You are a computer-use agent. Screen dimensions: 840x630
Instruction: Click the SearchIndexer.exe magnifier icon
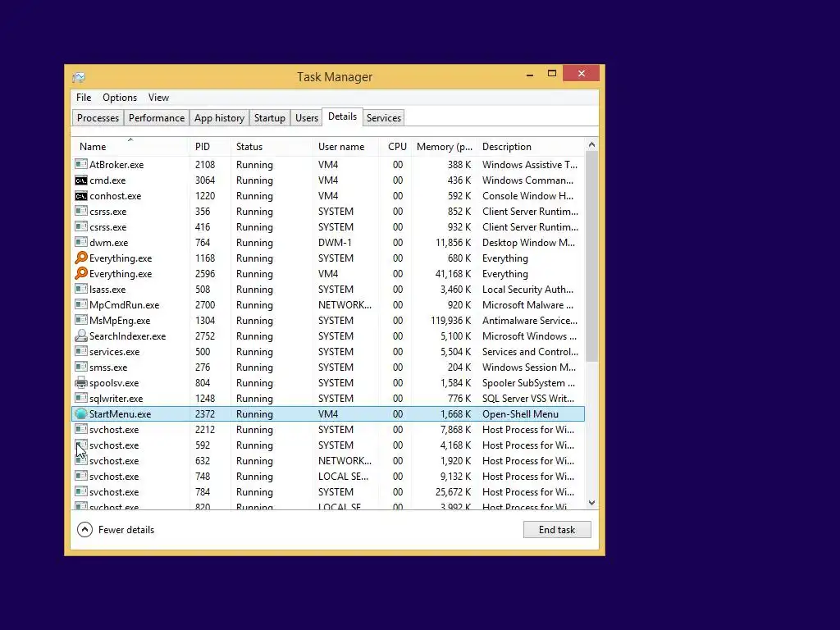[x=81, y=336]
